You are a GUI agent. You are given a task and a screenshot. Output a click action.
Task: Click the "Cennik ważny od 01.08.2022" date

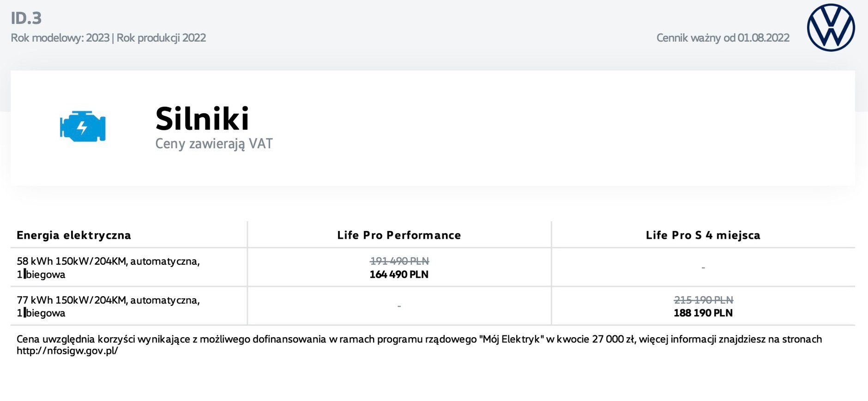pyautogui.click(x=723, y=38)
